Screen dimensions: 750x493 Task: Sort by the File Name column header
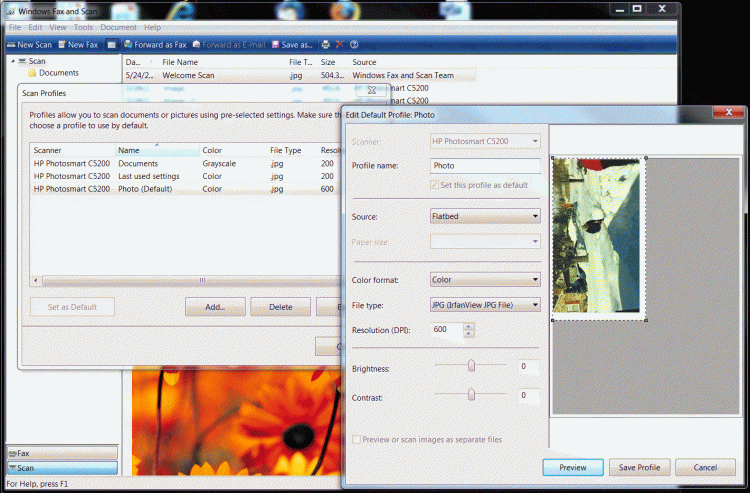tap(180, 62)
